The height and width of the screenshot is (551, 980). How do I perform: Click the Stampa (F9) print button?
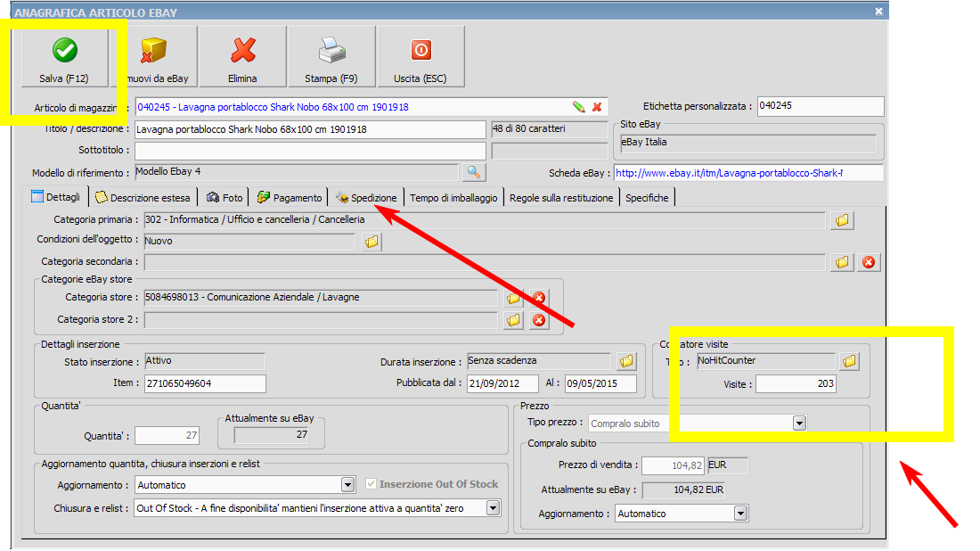click(331, 57)
